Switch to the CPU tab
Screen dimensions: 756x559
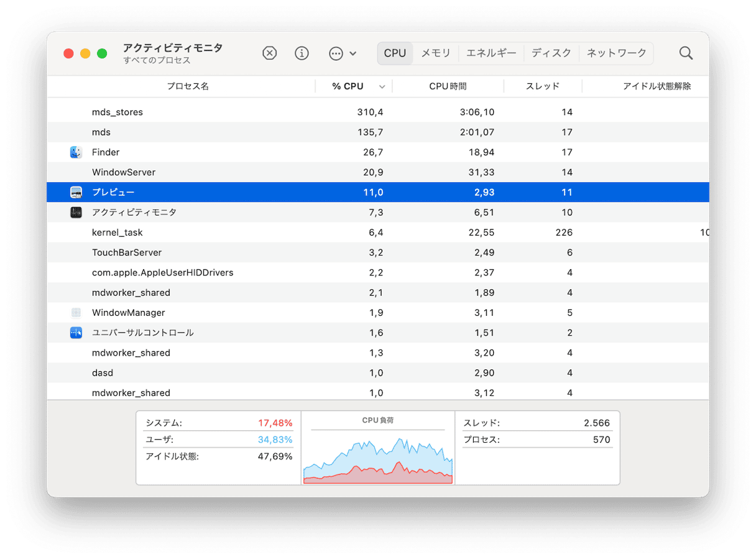point(395,53)
